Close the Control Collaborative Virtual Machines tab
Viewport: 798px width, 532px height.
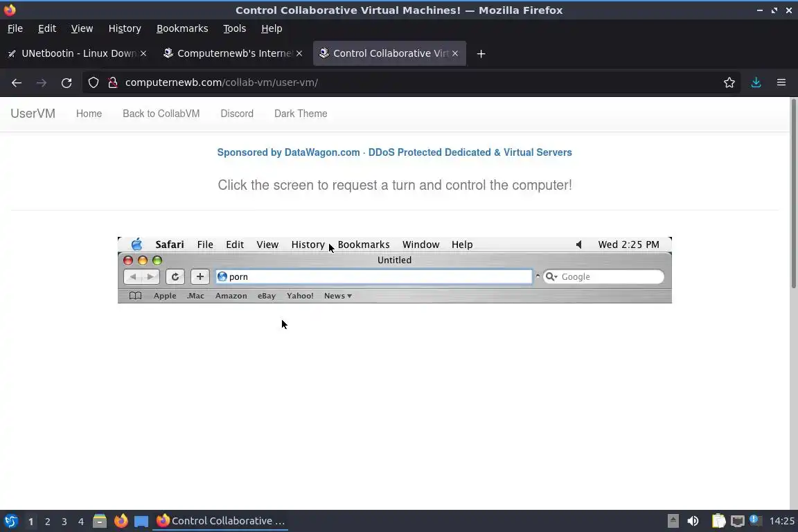coord(455,53)
